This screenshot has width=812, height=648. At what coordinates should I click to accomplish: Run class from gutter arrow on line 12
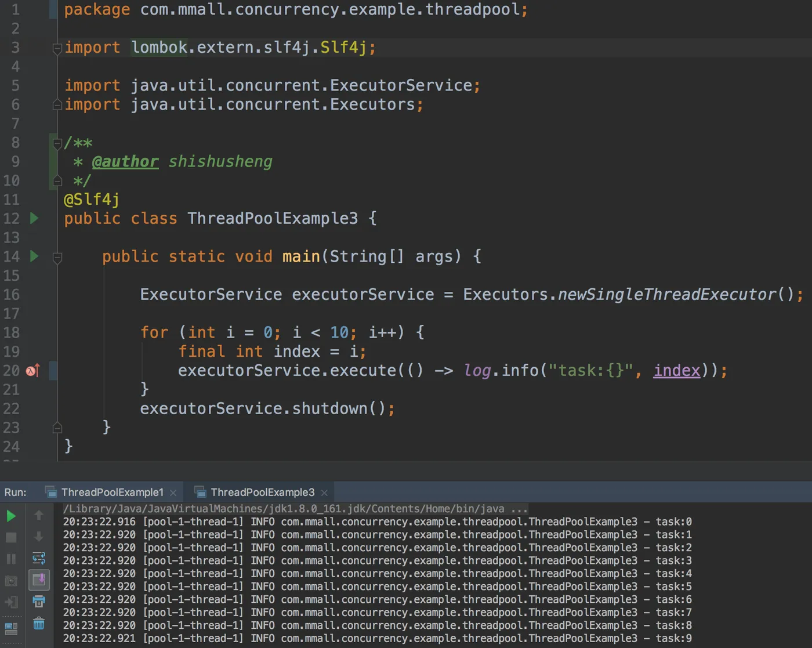34,218
